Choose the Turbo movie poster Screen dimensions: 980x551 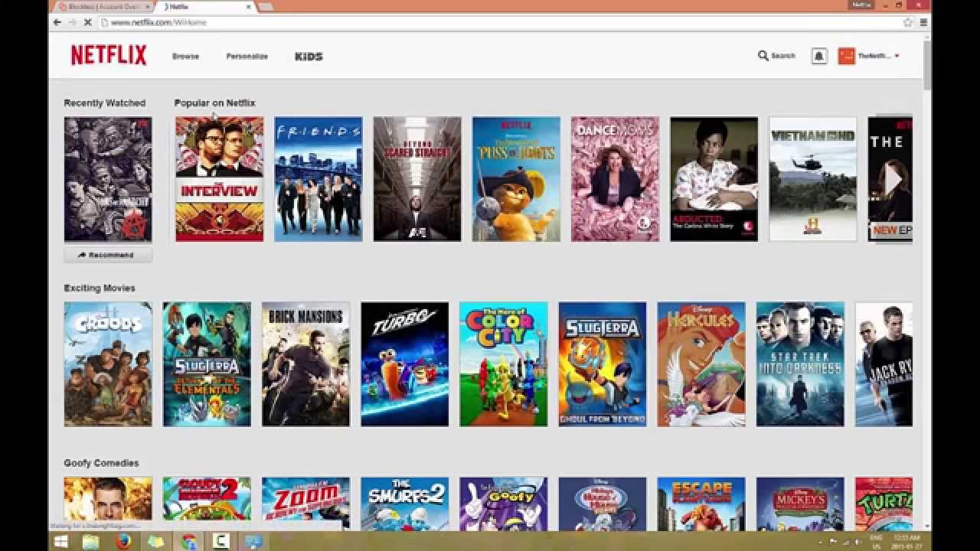click(404, 364)
